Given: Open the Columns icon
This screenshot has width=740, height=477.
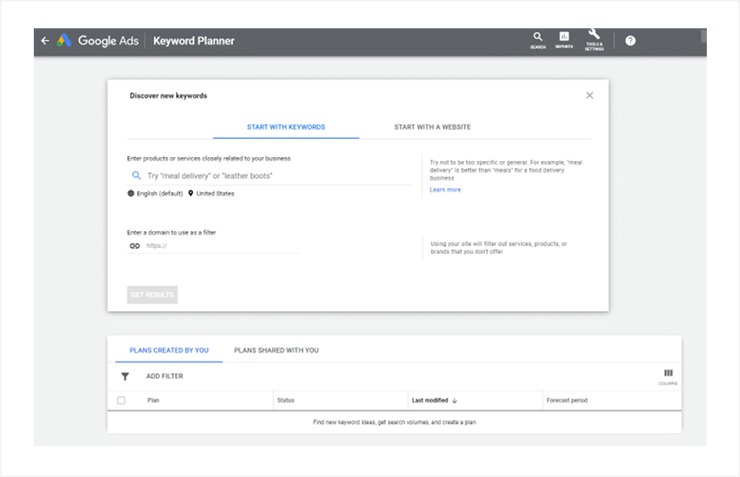Looking at the screenshot, I should pyautogui.click(x=668, y=377).
